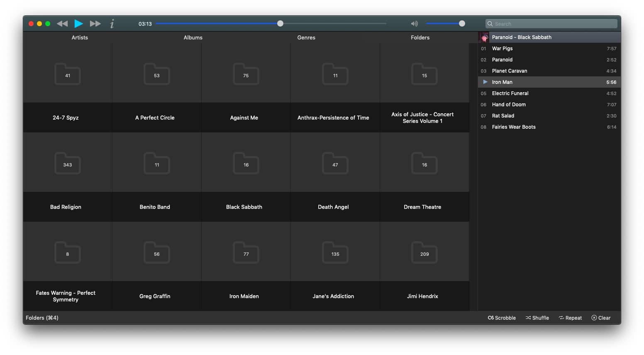Click the Iron Maiden label
The height and width of the screenshot is (355, 644).
point(244,296)
